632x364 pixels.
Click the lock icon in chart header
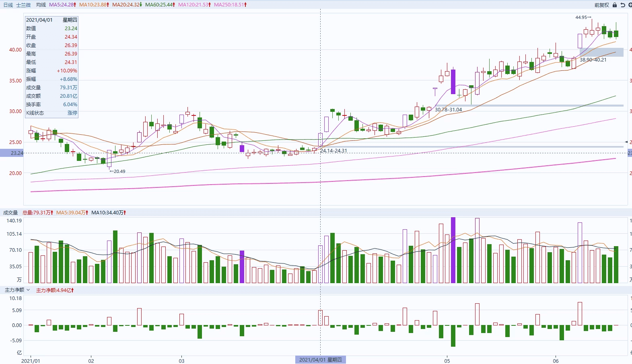click(615, 5)
